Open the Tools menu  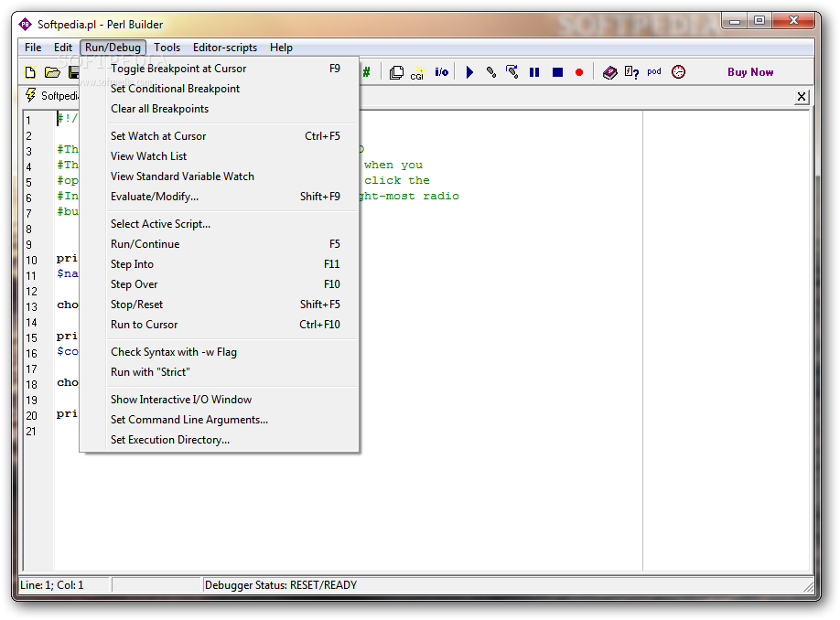point(167,48)
